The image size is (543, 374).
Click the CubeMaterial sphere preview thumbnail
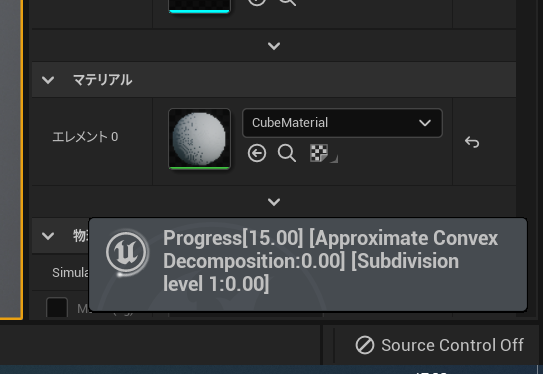tap(199, 139)
